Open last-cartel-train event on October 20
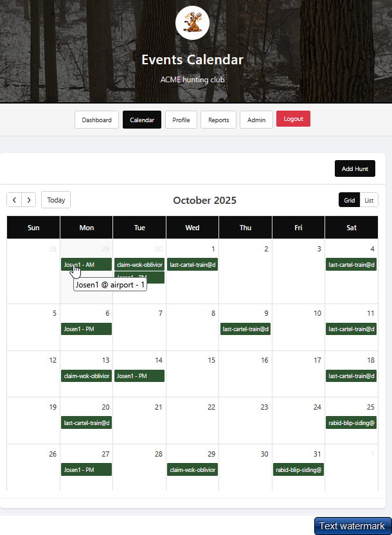Screen dimensions: 392x535 [x=86, y=422]
